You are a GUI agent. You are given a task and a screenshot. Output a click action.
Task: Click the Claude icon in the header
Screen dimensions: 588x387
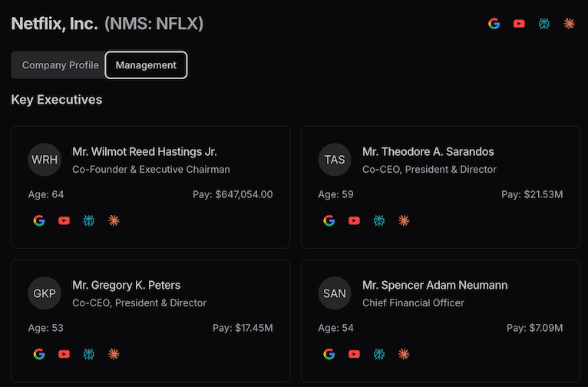(569, 23)
